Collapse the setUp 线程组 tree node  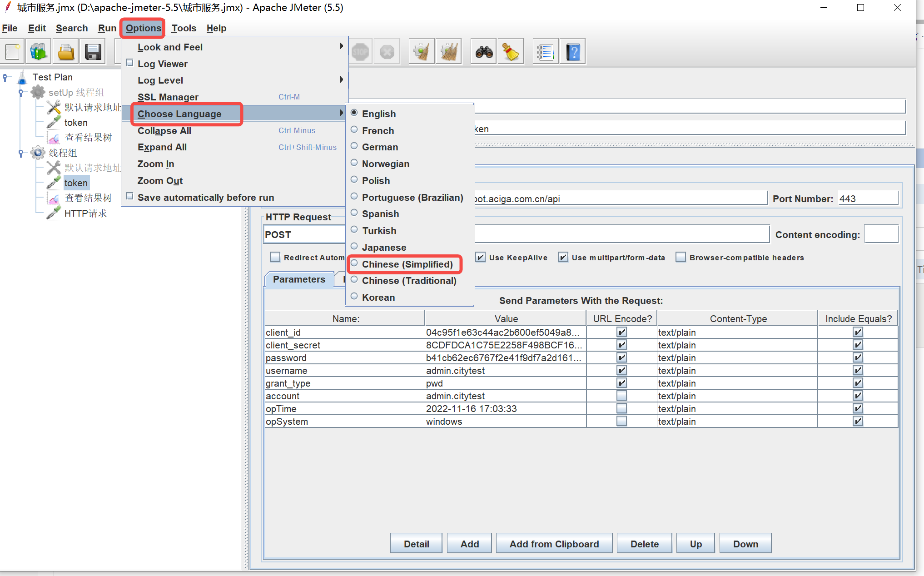[x=20, y=93]
